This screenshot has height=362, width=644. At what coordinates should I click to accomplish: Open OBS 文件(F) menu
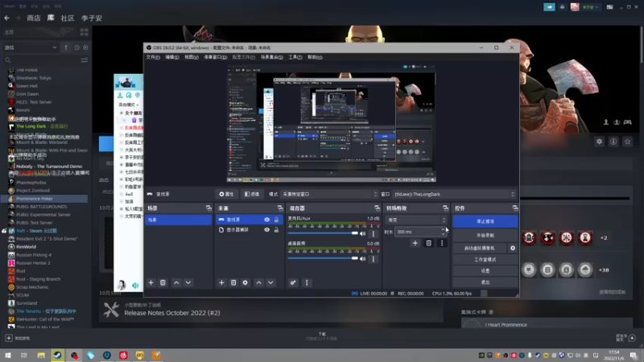click(153, 57)
